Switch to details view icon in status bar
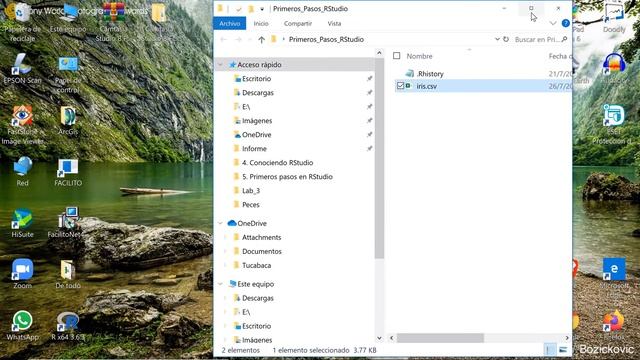 (550, 350)
